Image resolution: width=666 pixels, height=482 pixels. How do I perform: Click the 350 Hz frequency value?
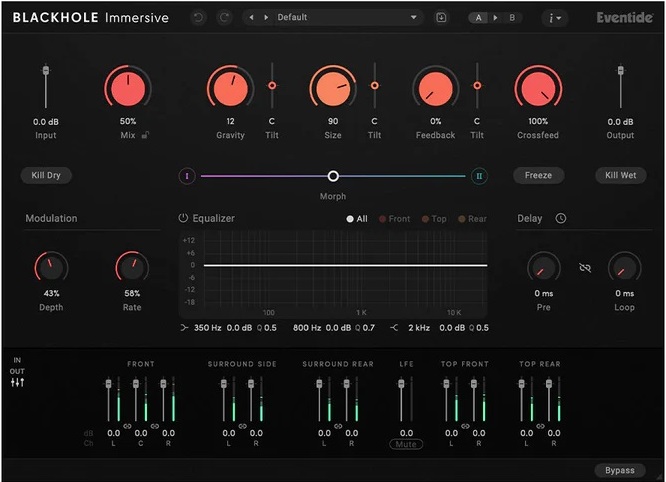tap(208, 328)
